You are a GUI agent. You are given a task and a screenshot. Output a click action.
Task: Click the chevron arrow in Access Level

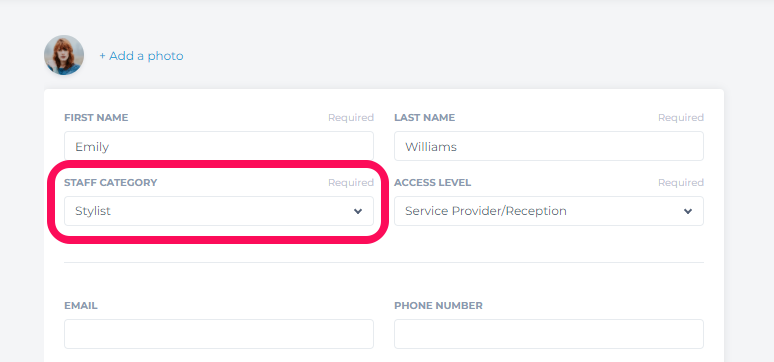[x=688, y=211]
